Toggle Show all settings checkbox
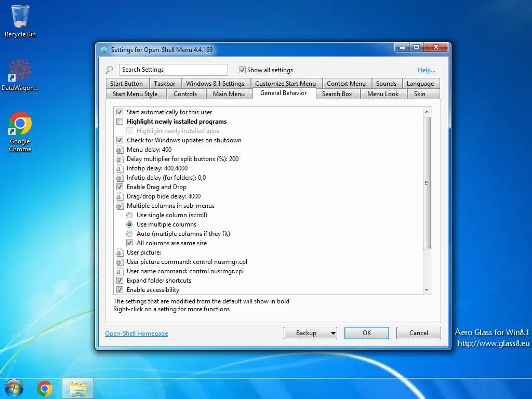The height and width of the screenshot is (399, 532). 242,70
